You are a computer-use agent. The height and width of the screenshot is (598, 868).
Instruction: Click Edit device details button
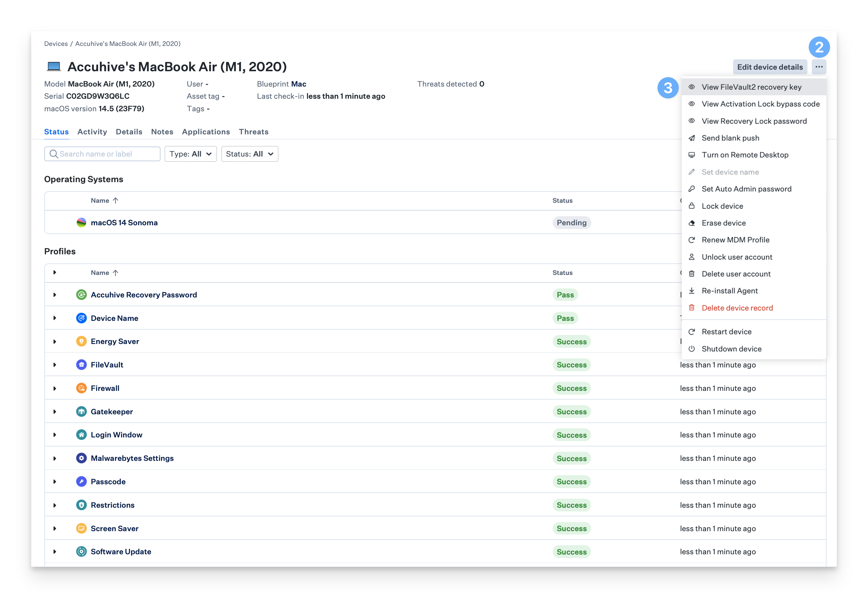pyautogui.click(x=770, y=67)
